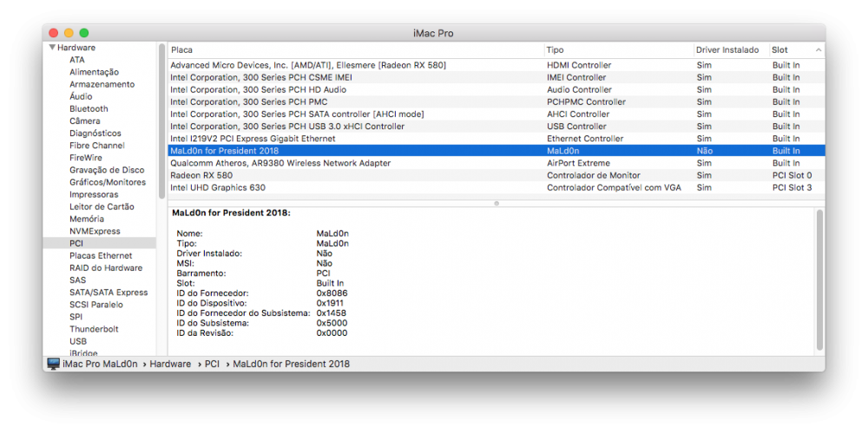Screen dimensions: 868x433
Task: Select the Intel UHD Graphics 630 row
Action: pos(496,187)
